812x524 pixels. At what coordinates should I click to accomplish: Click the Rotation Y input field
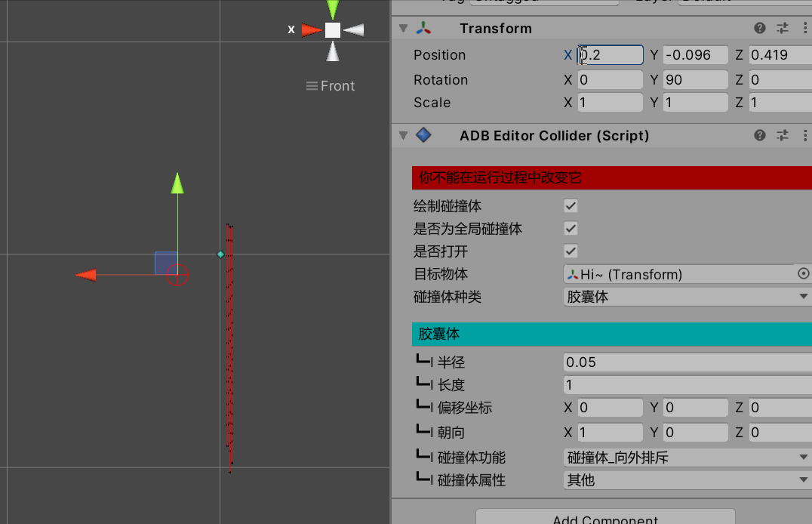tap(695, 80)
